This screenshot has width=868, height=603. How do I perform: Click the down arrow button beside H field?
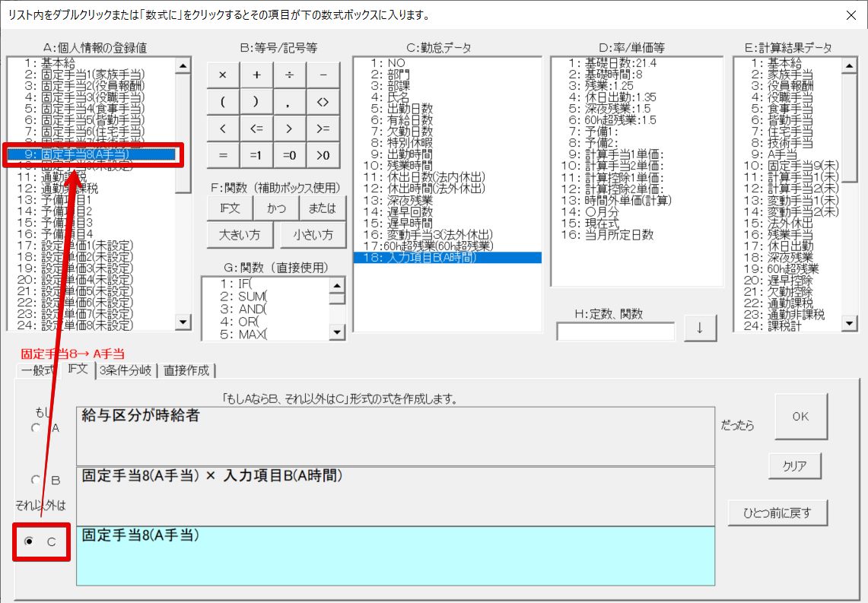[700, 328]
